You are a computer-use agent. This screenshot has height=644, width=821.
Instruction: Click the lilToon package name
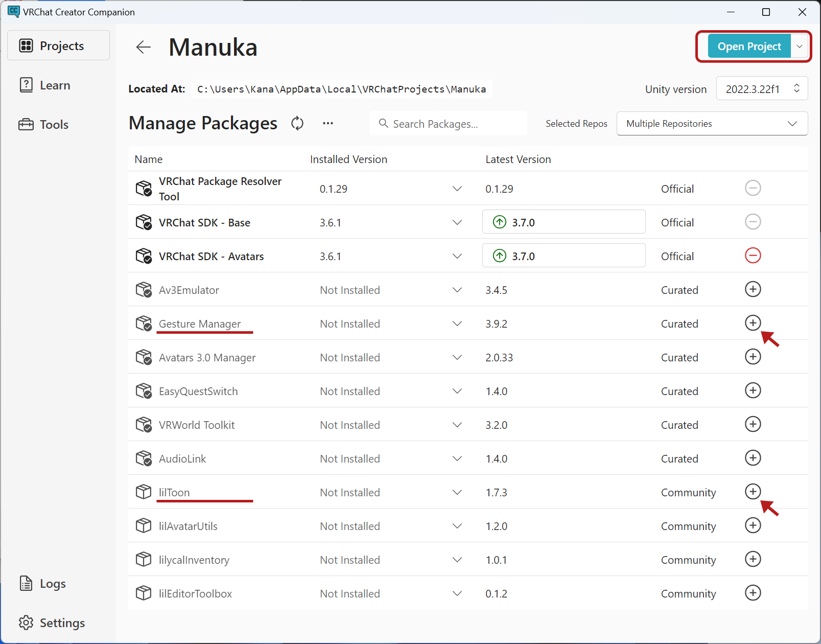coord(174,492)
